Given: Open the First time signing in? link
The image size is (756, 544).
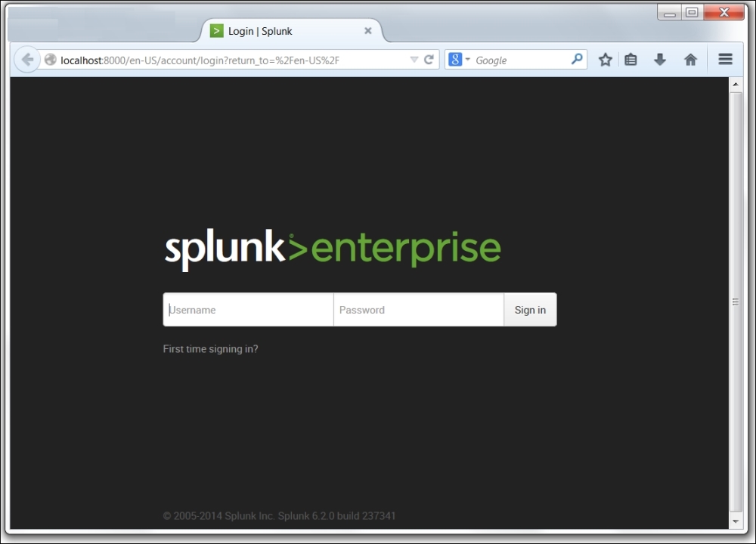Looking at the screenshot, I should [x=210, y=349].
